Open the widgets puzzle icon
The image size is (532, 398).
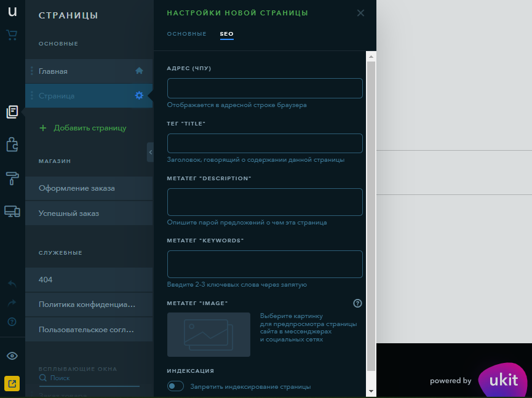click(x=12, y=145)
